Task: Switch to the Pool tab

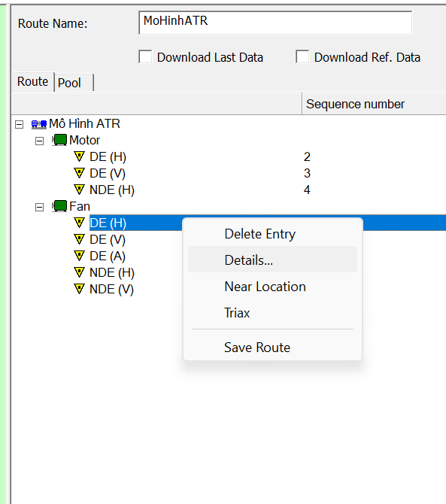Action: [x=74, y=83]
